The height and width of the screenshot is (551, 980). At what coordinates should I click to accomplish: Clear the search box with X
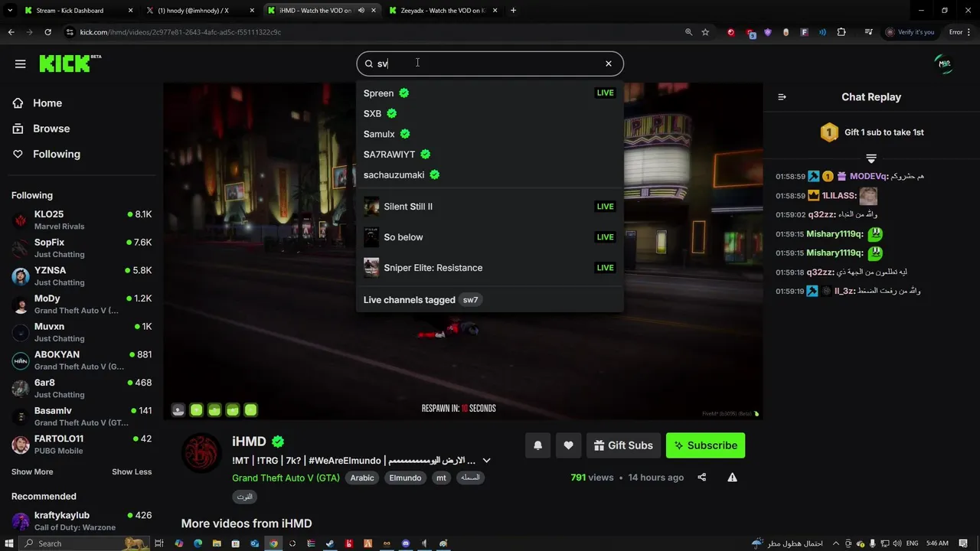pyautogui.click(x=609, y=64)
